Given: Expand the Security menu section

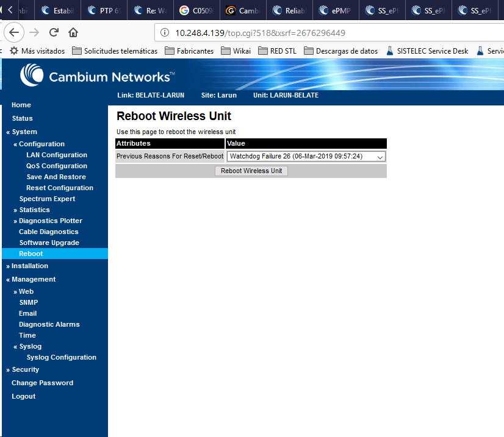Looking at the screenshot, I should pyautogui.click(x=25, y=369).
